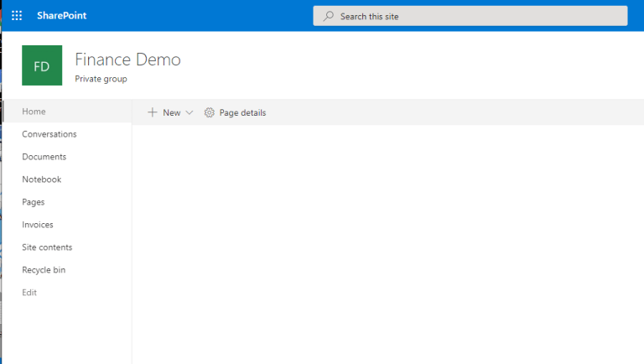Go to Documents in the sidebar

pos(44,157)
